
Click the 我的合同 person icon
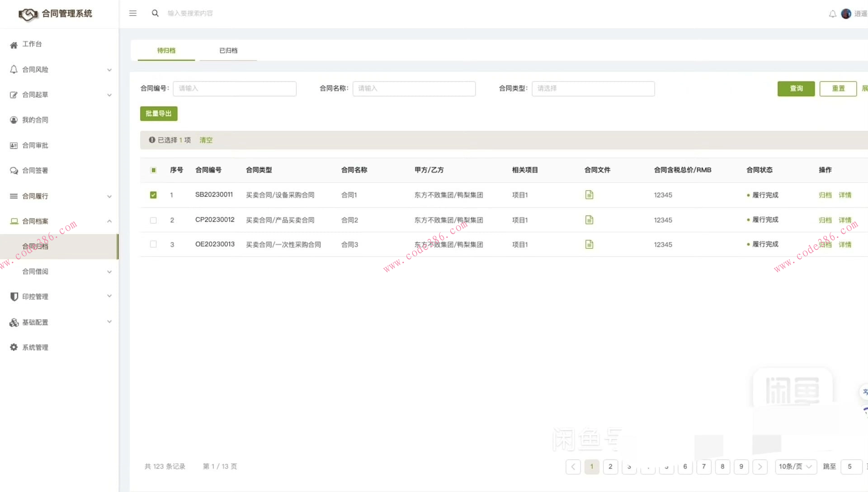(x=14, y=120)
